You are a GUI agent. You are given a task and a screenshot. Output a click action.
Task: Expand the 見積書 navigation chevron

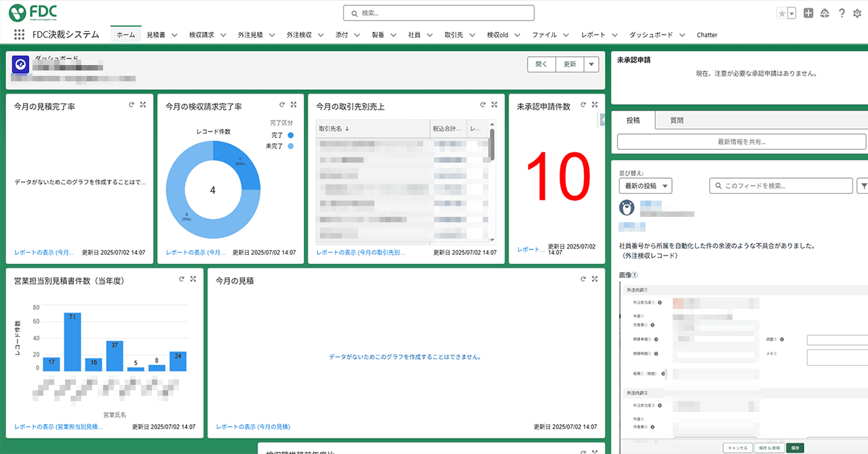(174, 35)
